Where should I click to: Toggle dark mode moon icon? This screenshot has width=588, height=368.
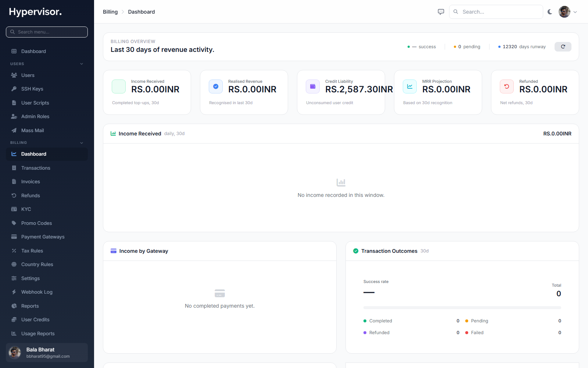pyautogui.click(x=550, y=12)
